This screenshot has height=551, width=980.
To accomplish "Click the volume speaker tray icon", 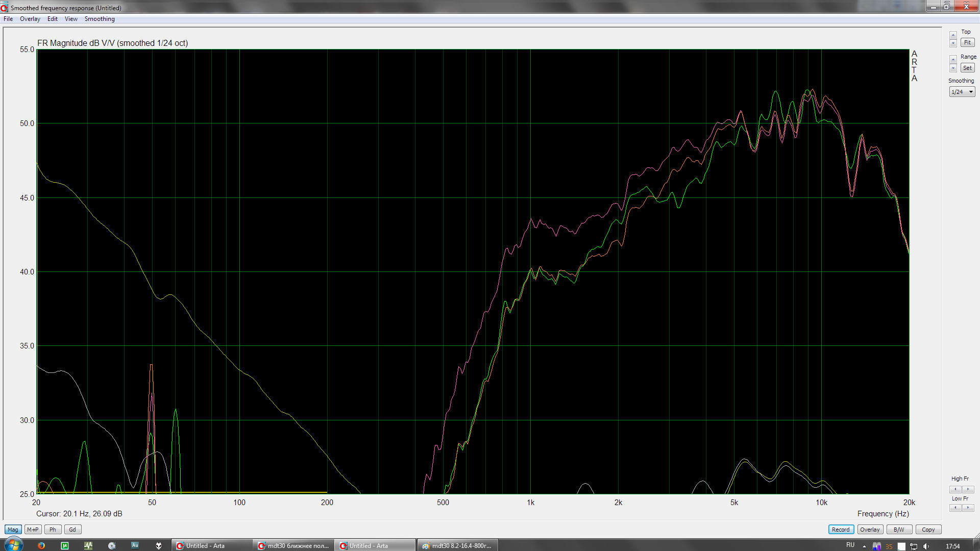I will click(926, 546).
